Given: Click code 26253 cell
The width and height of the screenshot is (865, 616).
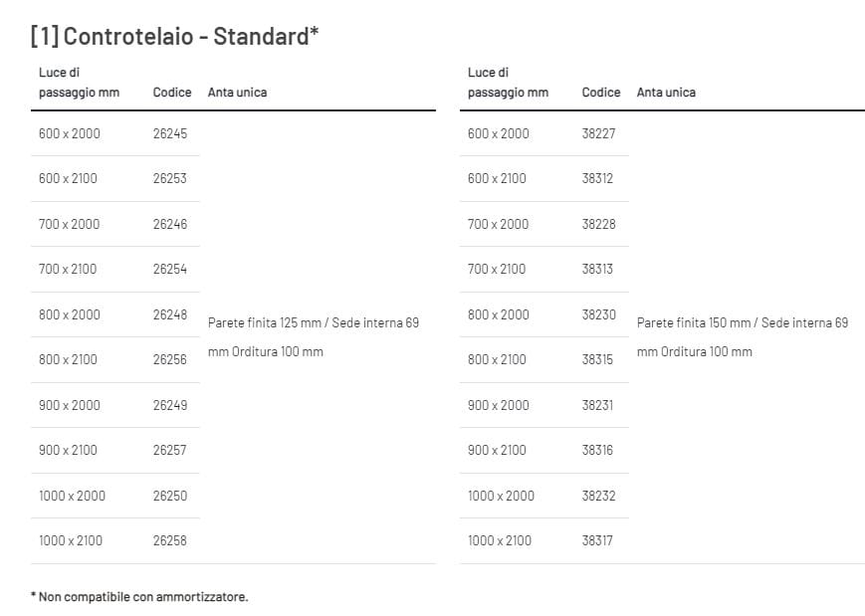Looking at the screenshot, I should pos(170,178).
